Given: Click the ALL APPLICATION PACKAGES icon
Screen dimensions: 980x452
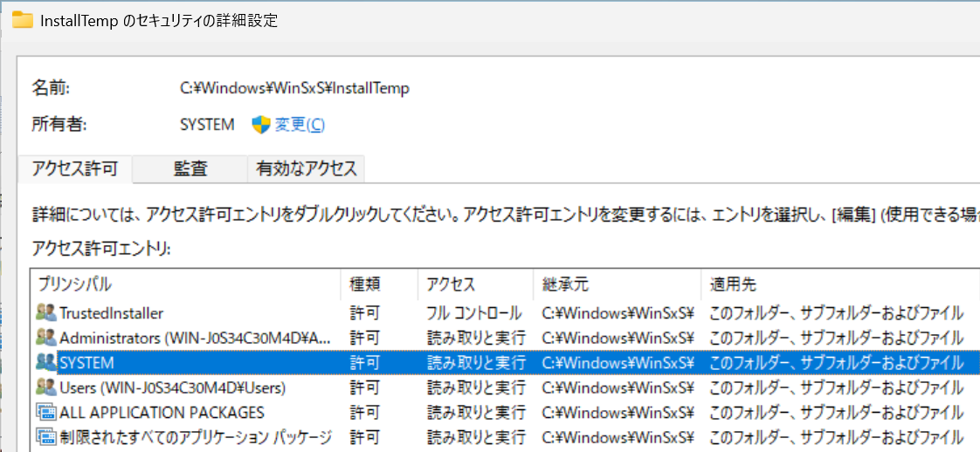Looking at the screenshot, I should 46,413.
